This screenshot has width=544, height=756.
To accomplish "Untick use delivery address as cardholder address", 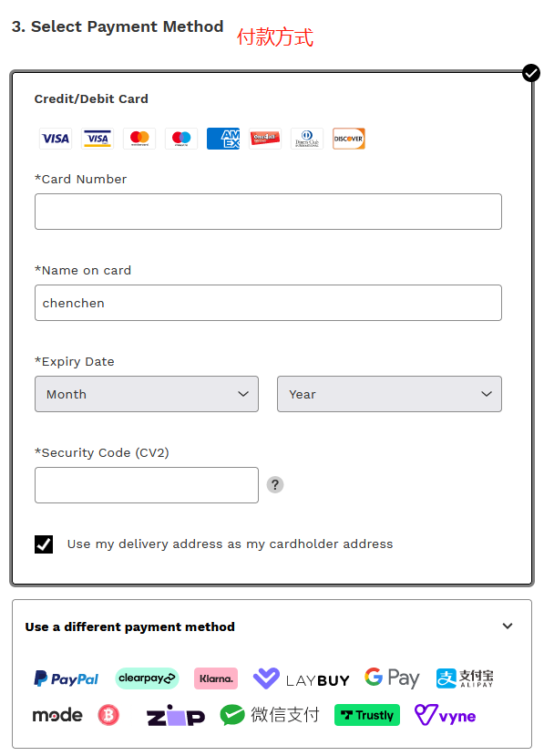I will click(44, 544).
